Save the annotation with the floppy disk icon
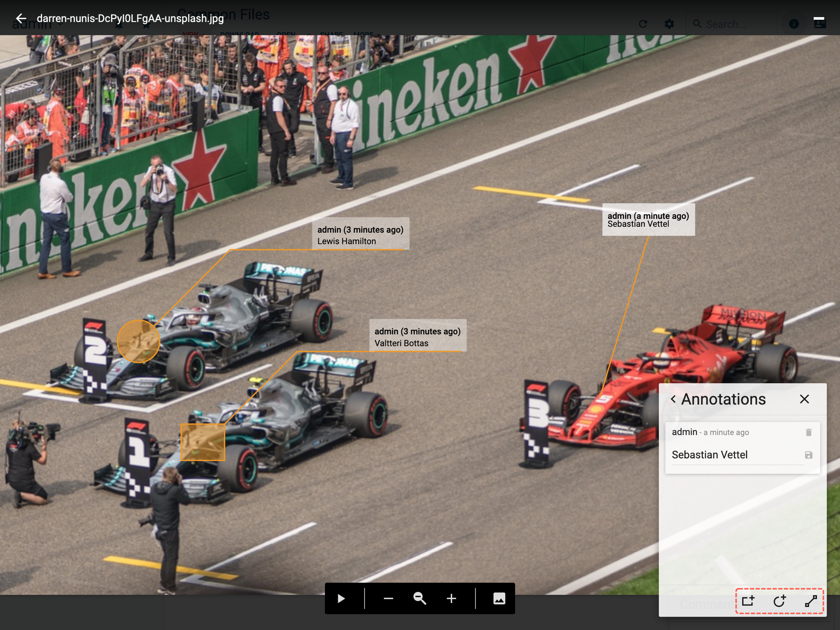Viewport: 840px width, 630px height. [x=808, y=455]
